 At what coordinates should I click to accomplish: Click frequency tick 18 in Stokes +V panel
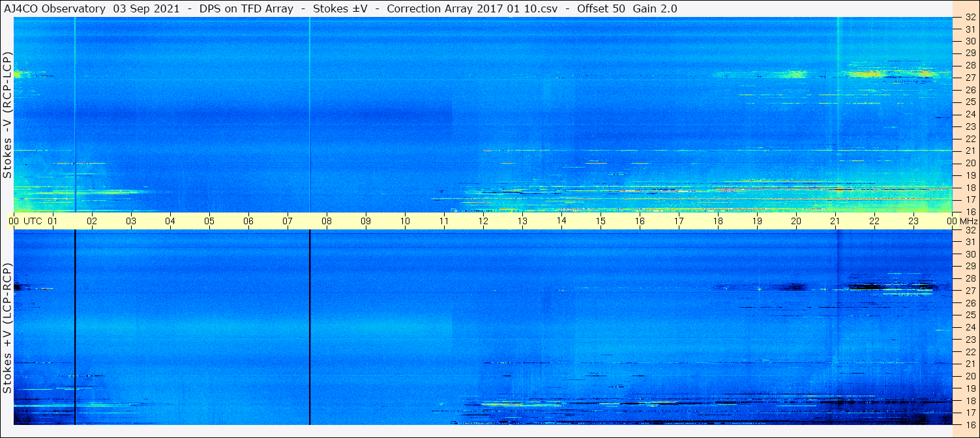pos(970,400)
